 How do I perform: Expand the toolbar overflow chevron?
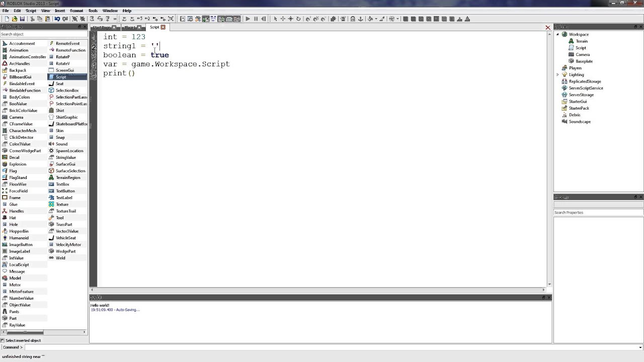coord(115,19)
